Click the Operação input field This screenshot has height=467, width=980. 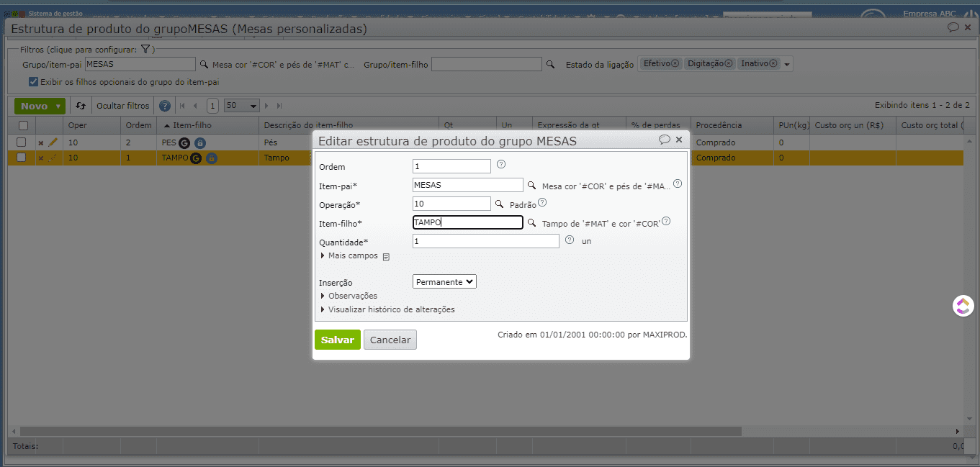[452, 204]
